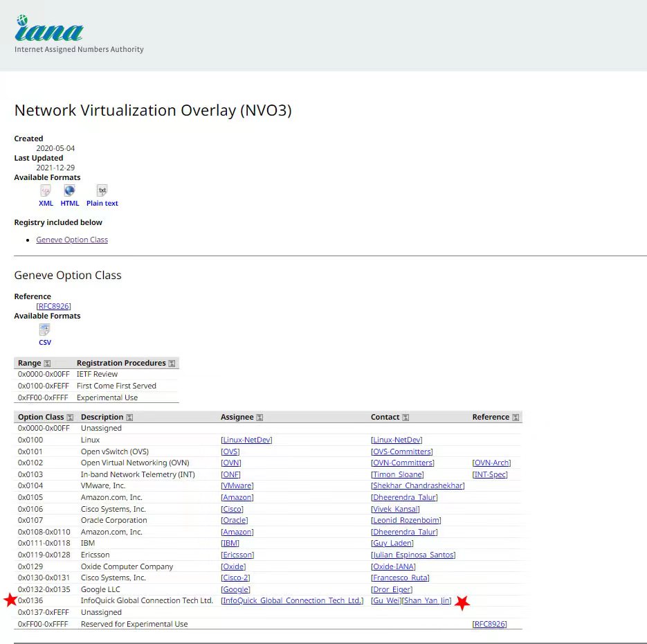The image size is (647, 644).
Task: Open the InfoQuick Global Connection Tech assignee link
Action: [292, 600]
